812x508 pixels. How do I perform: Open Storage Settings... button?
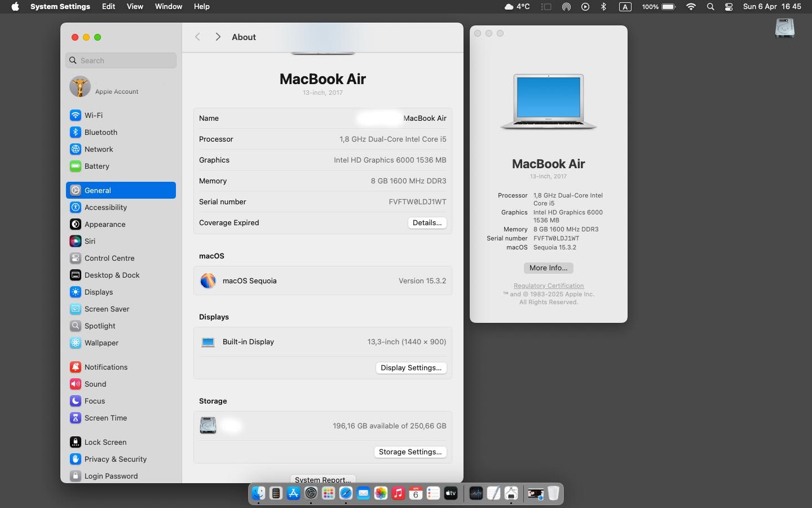[410, 452]
